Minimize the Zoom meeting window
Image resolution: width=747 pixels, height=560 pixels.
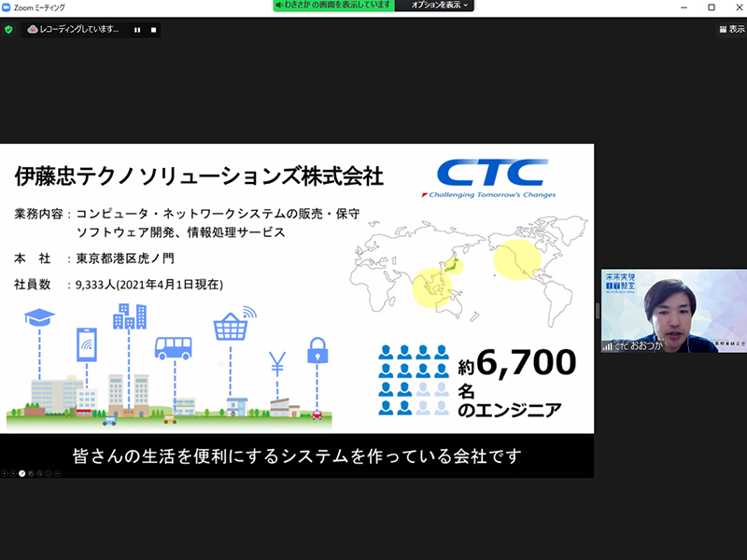click(684, 7)
